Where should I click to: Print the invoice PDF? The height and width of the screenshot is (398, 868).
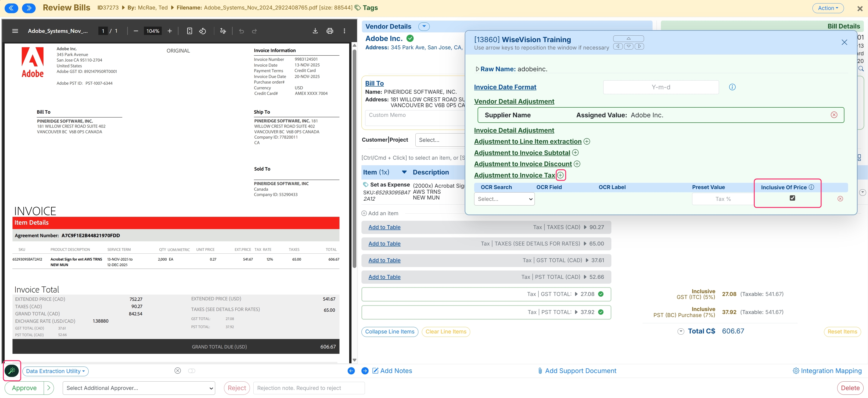click(x=330, y=31)
